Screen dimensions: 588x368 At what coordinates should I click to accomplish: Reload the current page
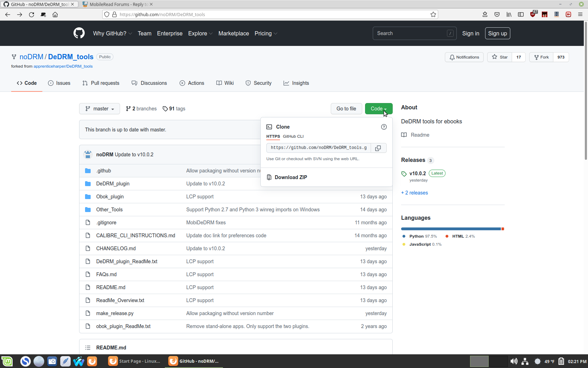[31, 14]
